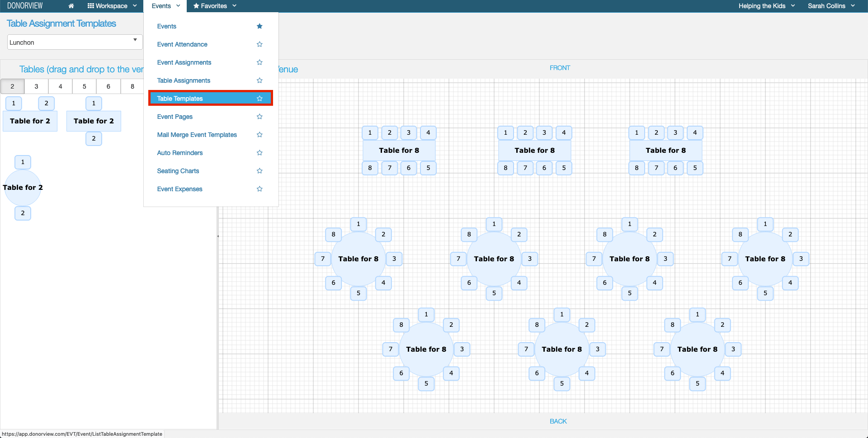This screenshot has height=438, width=868.
Task: Favorite Auto Reminders star
Action: click(x=259, y=153)
